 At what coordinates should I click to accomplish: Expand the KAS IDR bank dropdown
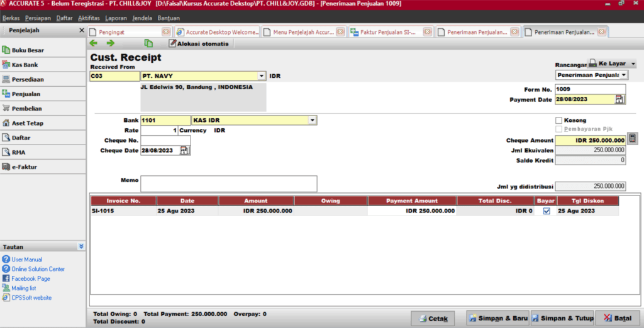311,120
